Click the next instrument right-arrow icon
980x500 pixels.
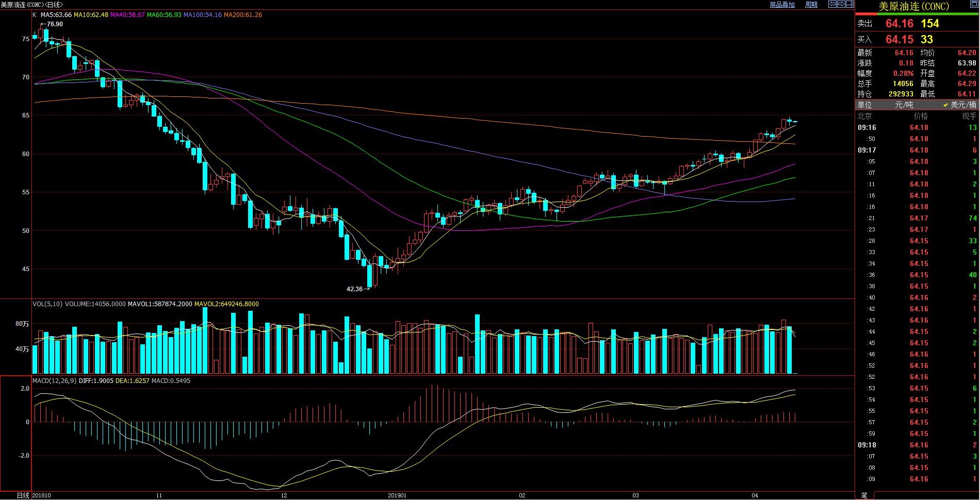click(841, 4)
